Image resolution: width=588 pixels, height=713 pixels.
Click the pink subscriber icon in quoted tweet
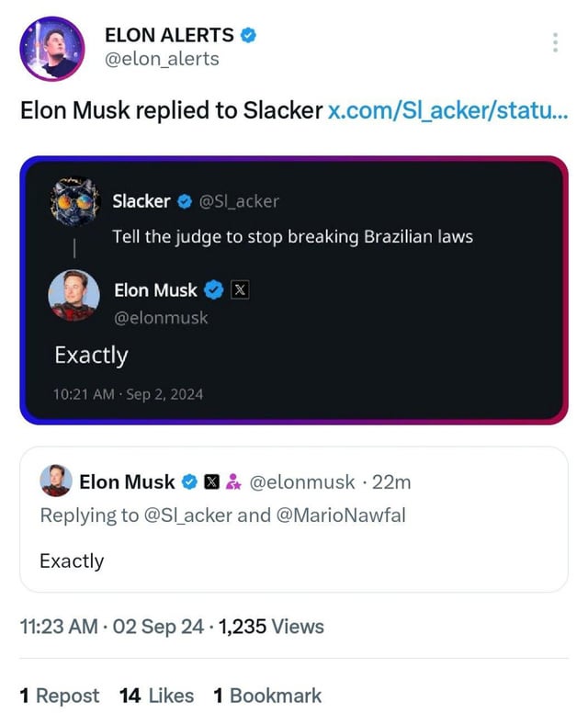coord(232,481)
